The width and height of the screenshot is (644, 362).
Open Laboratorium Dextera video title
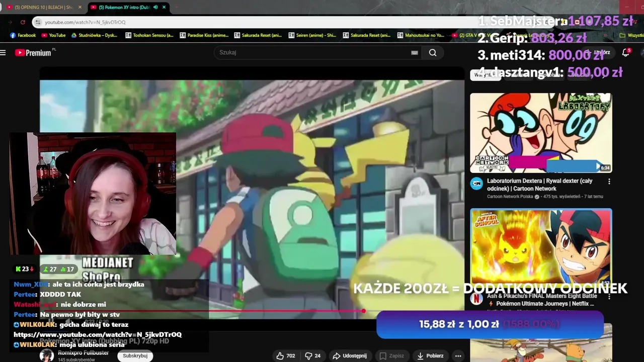click(x=539, y=185)
